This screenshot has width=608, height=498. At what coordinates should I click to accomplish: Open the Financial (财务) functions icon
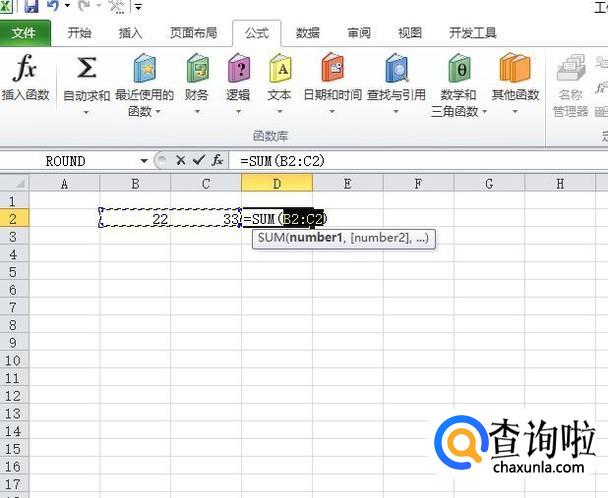[x=197, y=68]
